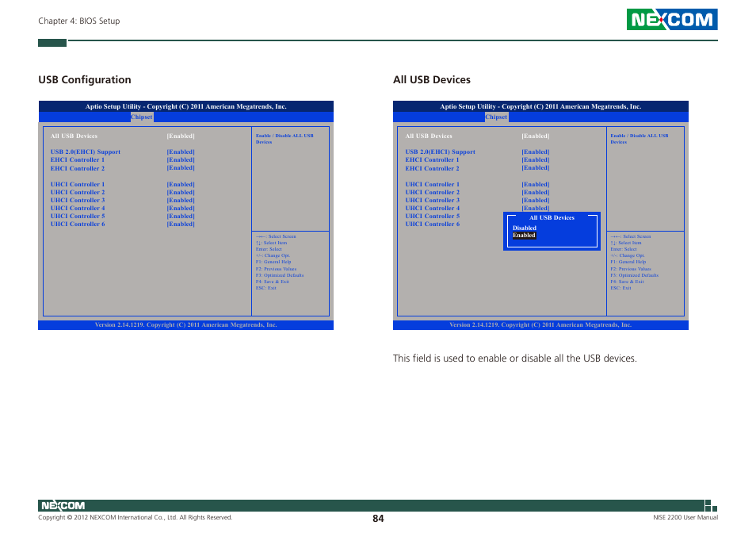756x533 pixels.
Task: Open USB 2.0(EHCI) Support value in USB Configuration screenshot
Action: click(181, 152)
